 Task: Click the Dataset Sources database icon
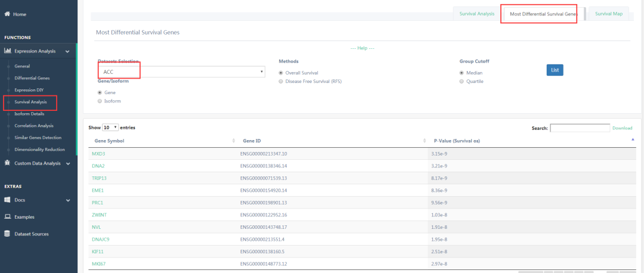[x=7, y=234]
